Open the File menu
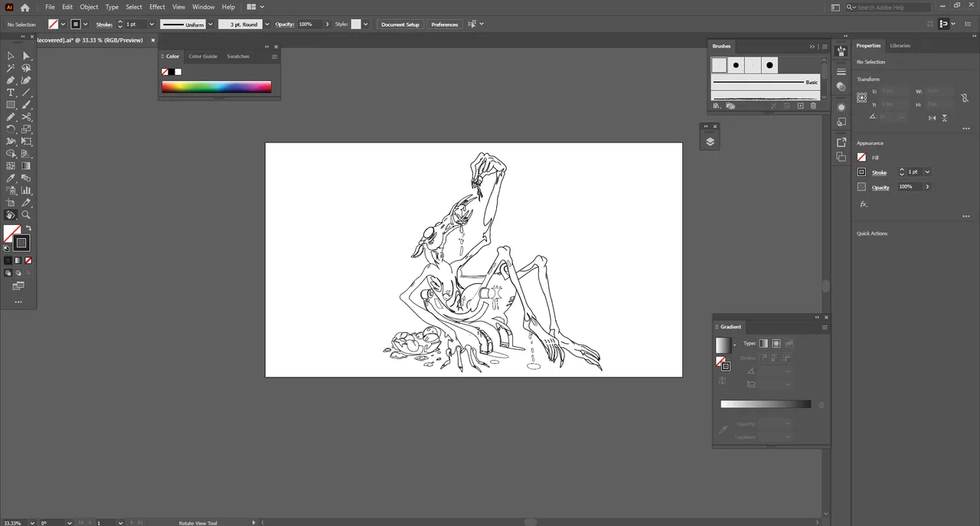 click(x=50, y=7)
